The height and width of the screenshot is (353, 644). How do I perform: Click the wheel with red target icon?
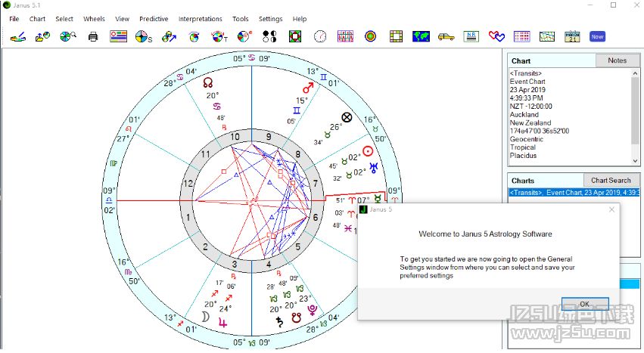244,36
